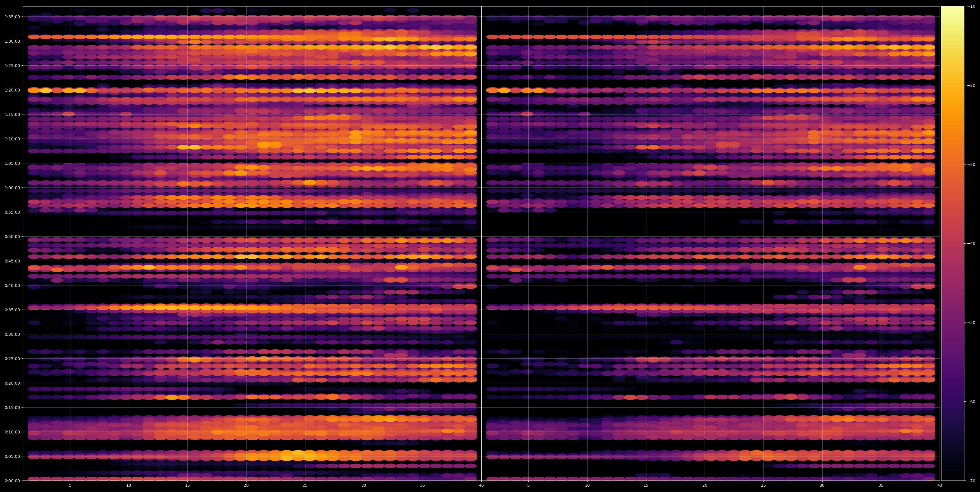Select the 0:55:00 time label
This screenshot has height=492, width=980.
(12, 212)
